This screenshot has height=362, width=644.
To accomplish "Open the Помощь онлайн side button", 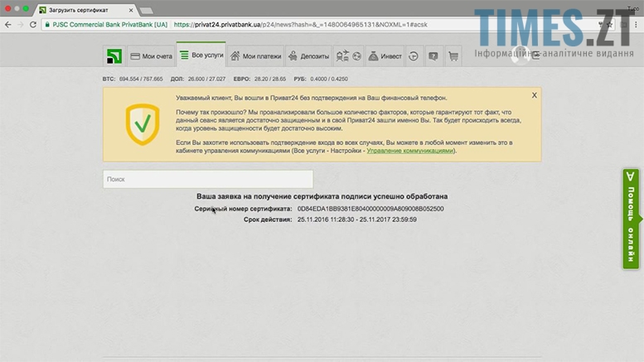I will click(632, 220).
